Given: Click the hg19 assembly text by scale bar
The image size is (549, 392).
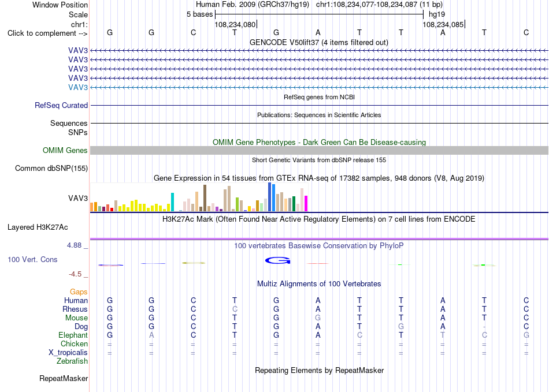Looking at the screenshot, I should 437,14.
